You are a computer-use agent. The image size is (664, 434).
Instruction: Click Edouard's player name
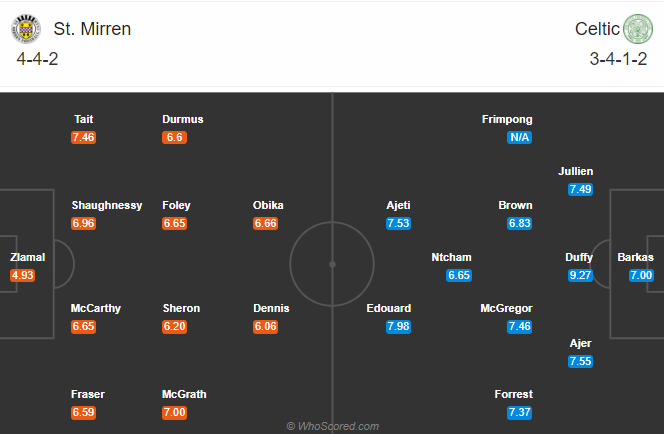click(x=389, y=309)
